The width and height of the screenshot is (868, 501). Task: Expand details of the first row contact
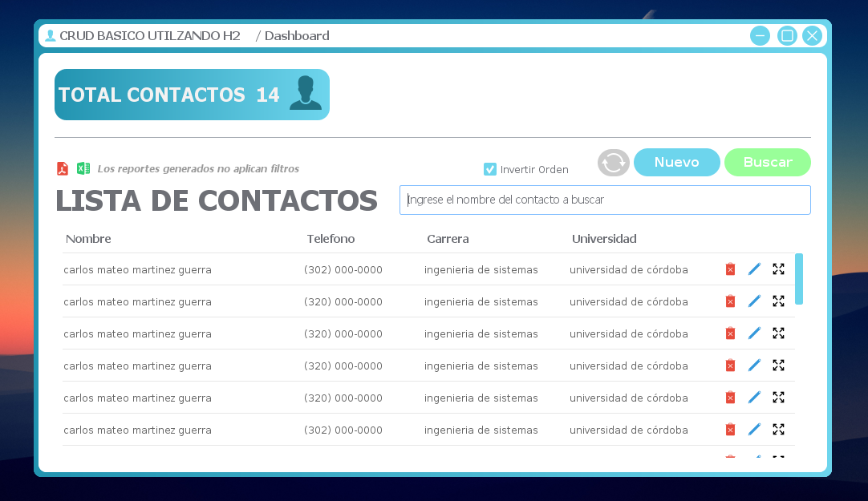pyautogui.click(x=778, y=269)
